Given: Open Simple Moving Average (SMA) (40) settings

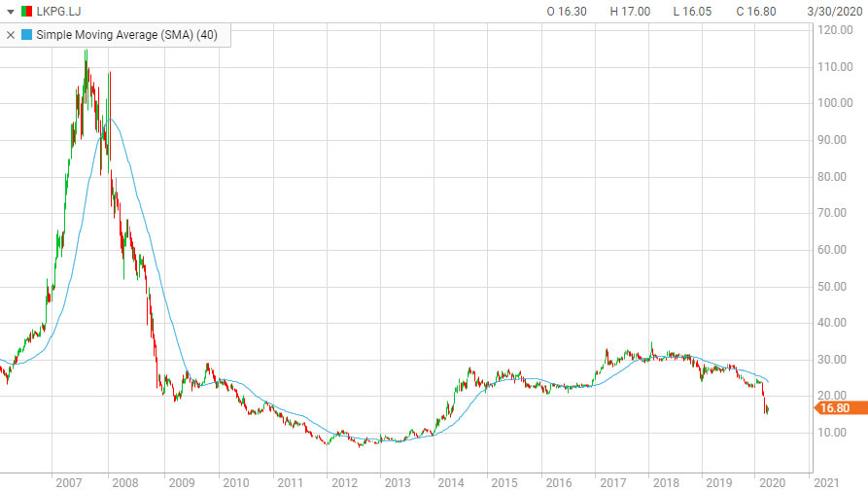Looking at the screenshot, I should tap(126, 35).
